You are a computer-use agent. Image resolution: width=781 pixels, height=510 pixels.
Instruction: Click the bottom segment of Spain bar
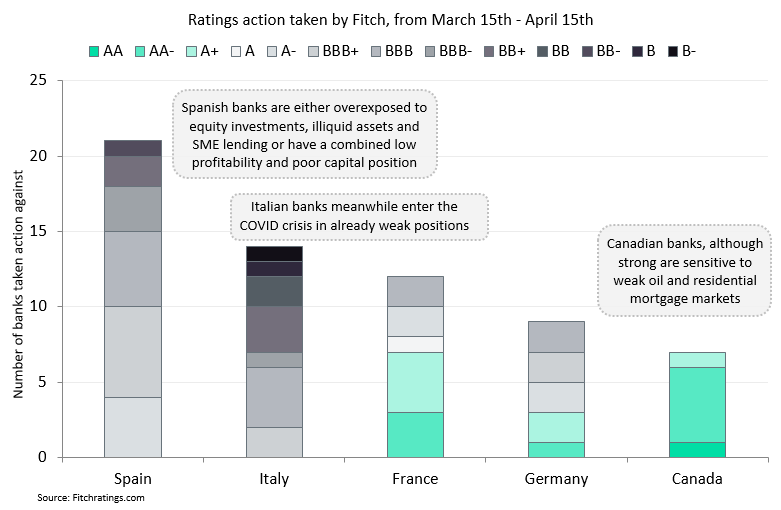(133, 427)
